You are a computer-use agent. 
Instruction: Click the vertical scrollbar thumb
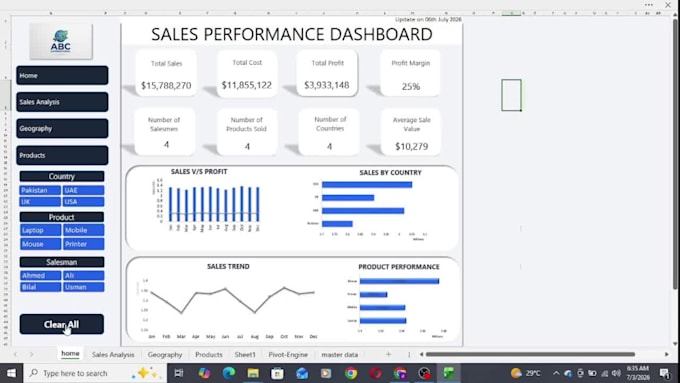(675, 154)
